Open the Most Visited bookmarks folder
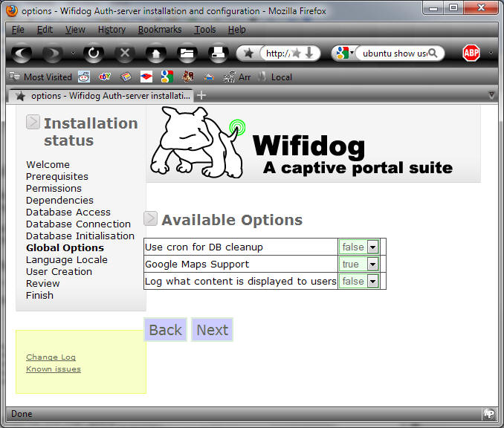Viewport: 504px width, 428px height. click(x=40, y=77)
